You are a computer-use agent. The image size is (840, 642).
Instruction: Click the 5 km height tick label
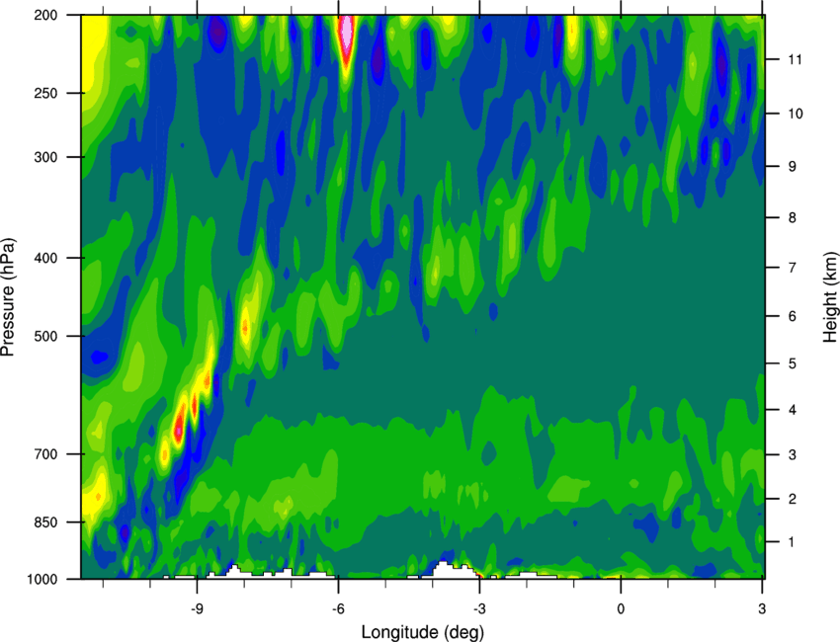click(793, 363)
